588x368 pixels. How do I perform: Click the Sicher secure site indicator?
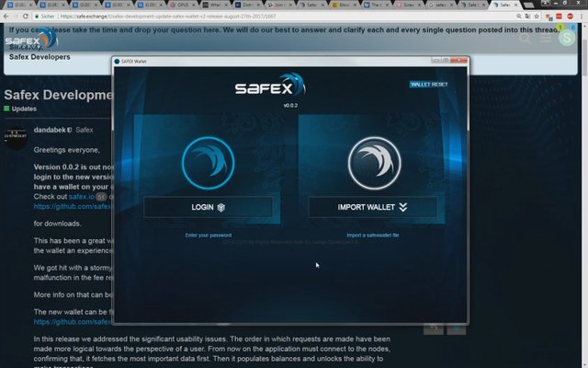(45, 17)
